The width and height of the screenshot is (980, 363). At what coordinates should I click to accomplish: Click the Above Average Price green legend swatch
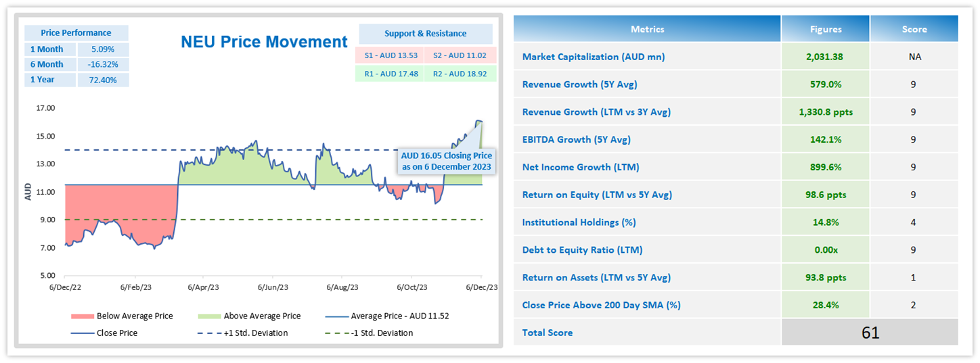(211, 316)
